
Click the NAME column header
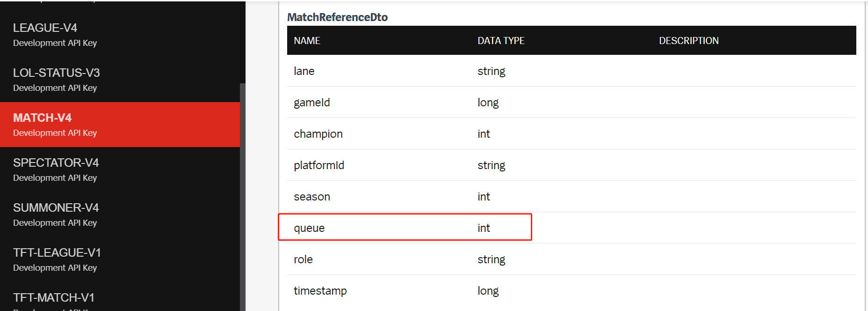click(307, 40)
